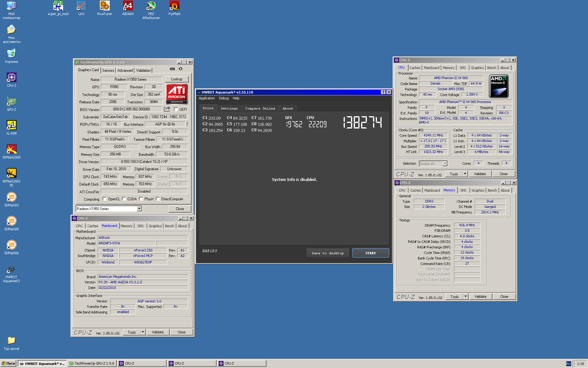Open the My Documents desktop folder

(11, 34)
